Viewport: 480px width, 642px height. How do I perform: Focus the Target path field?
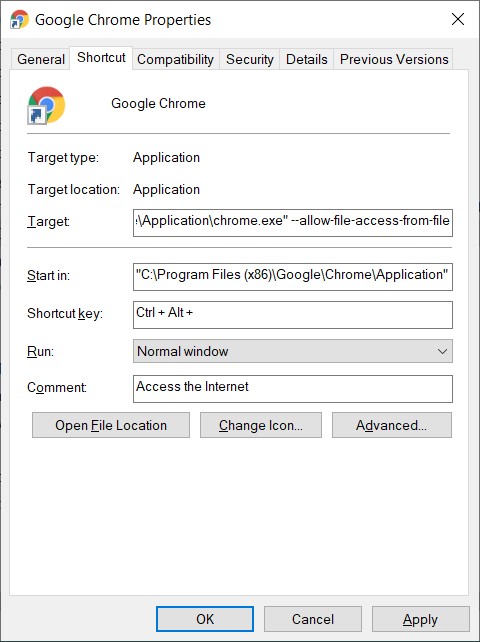pos(292,223)
